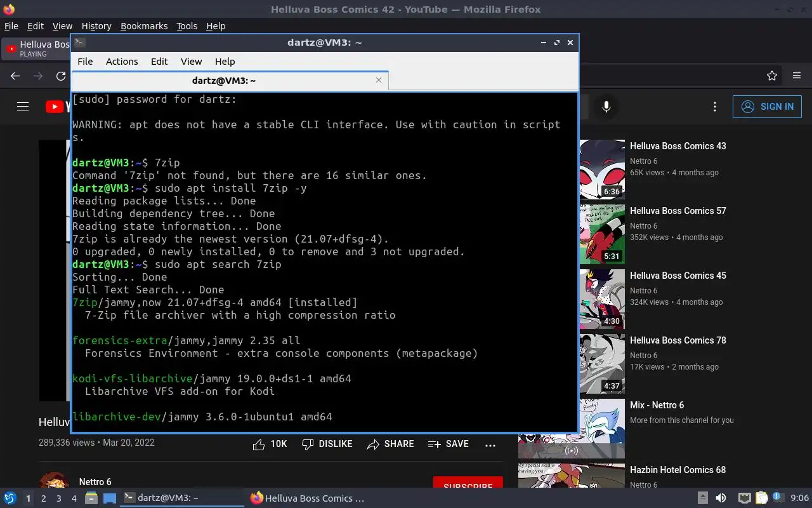This screenshot has width=812, height=508.
Task: Open Nettro 6 channel name below video
Action: (x=95, y=482)
